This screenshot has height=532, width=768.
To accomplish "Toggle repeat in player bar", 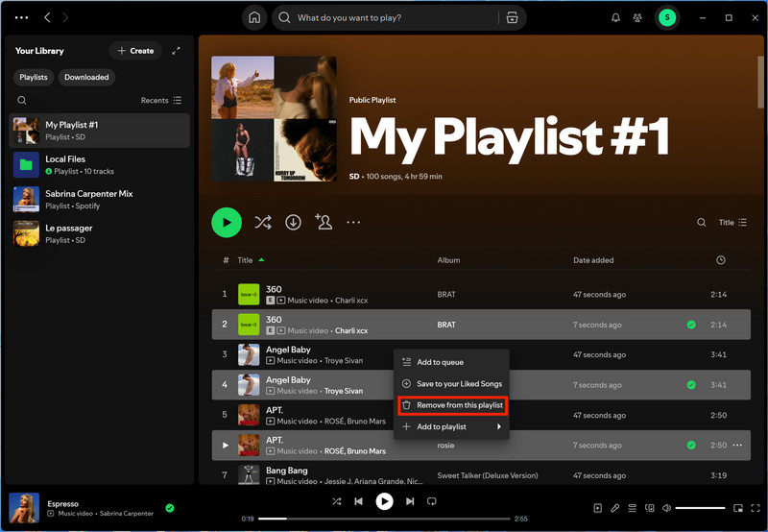I will click(x=431, y=501).
